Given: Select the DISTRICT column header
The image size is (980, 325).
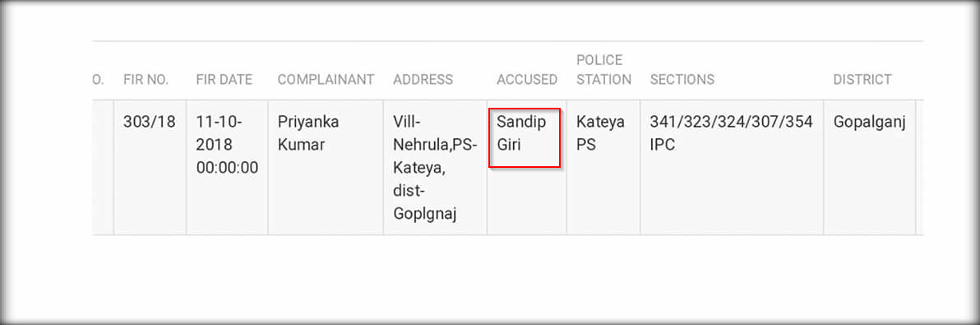Looking at the screenshot, I should pos(862,79).
